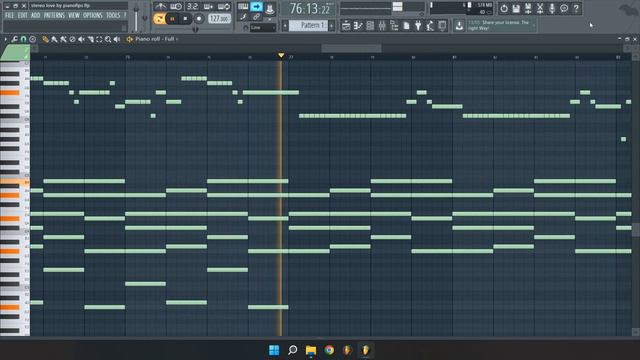The height and width of the screenshot is (360, 640).
Task: Toggle typing keyboard to piano
Action: tap(243, 6)
